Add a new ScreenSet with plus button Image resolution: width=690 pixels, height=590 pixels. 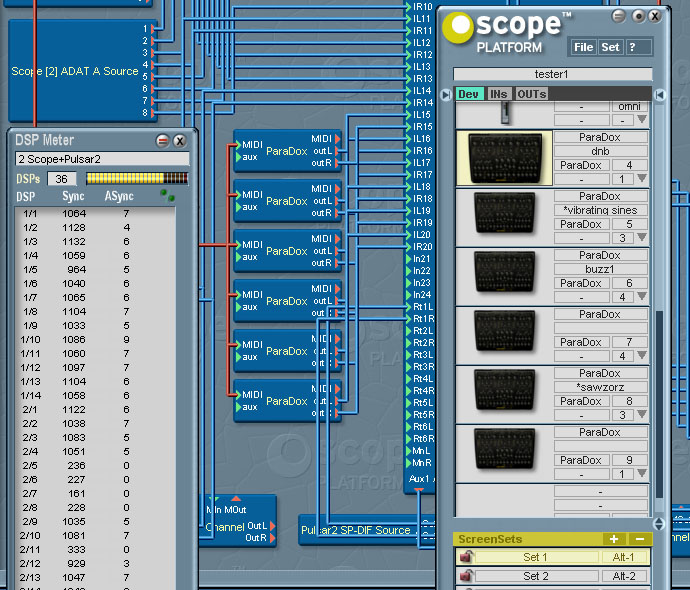[x=614, y=539]
